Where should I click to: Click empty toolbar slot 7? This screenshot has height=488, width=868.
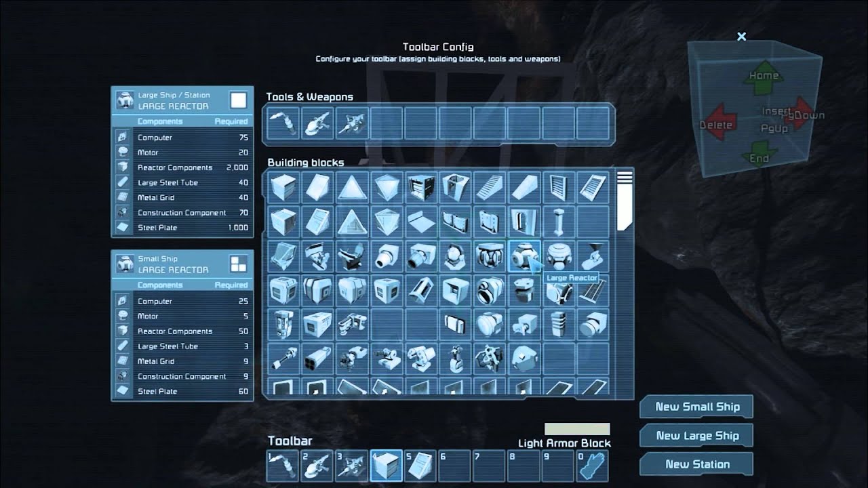pyautogui.click(x=490, y=466)
